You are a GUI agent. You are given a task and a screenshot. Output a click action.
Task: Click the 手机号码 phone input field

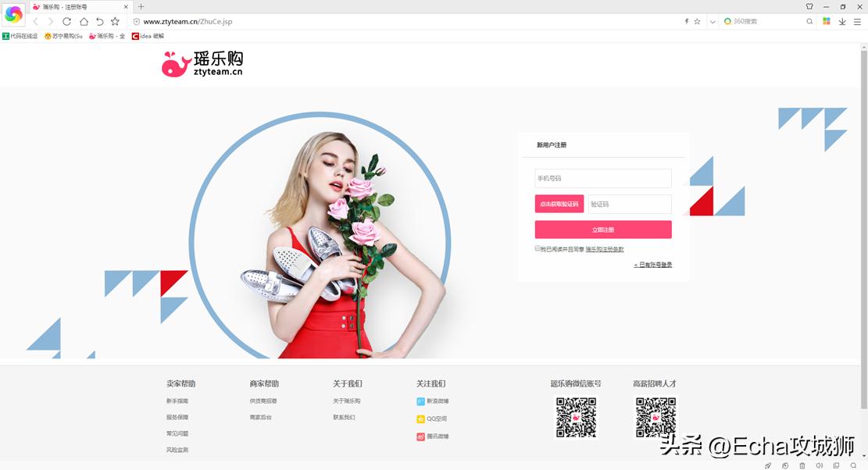(x=602, y=178)
